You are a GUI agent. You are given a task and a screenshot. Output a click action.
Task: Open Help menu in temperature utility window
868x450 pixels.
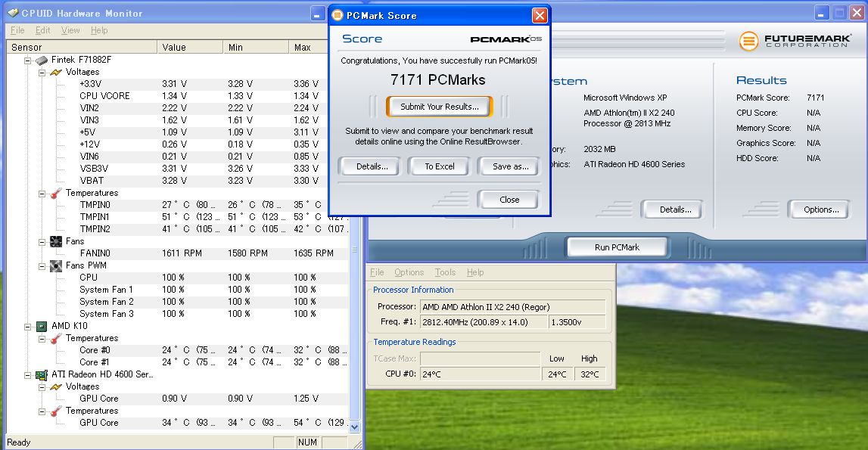pos(475,272)
